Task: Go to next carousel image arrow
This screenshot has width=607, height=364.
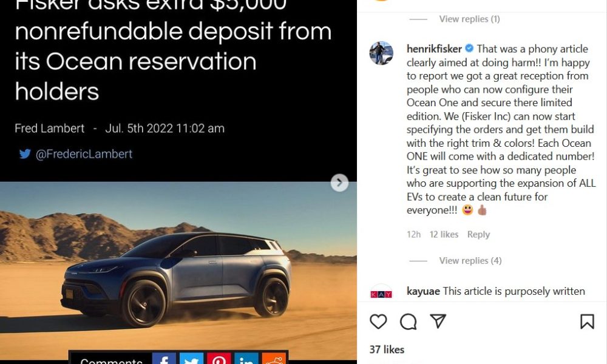Action: click(339, 183)
